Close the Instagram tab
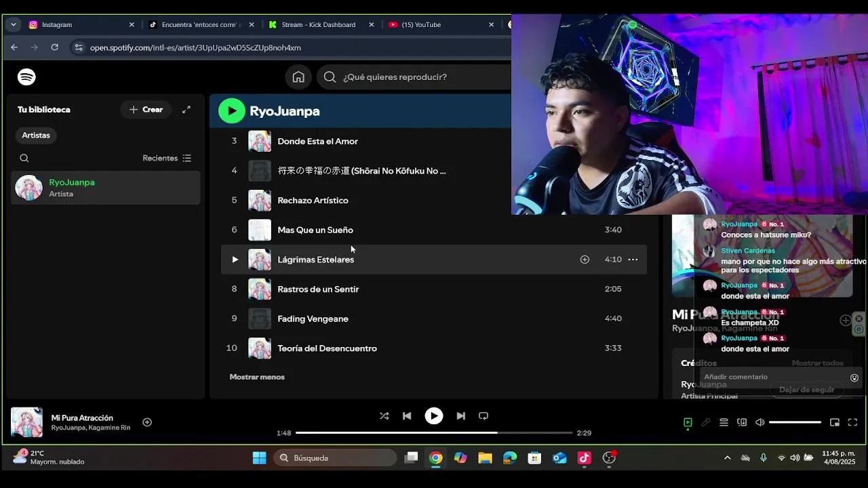Viewport: 868px width, 488px height. pos(132,24)
